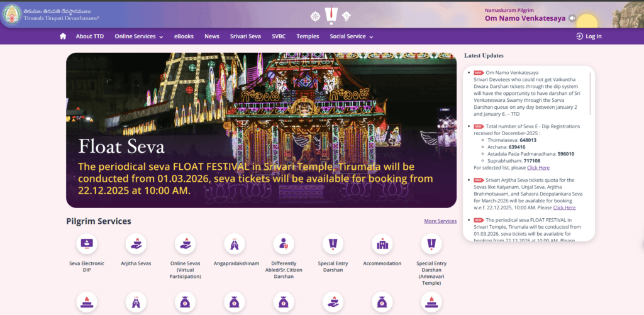Open the More Services link
Screen dimensions: 644x315
coord(440,221)
